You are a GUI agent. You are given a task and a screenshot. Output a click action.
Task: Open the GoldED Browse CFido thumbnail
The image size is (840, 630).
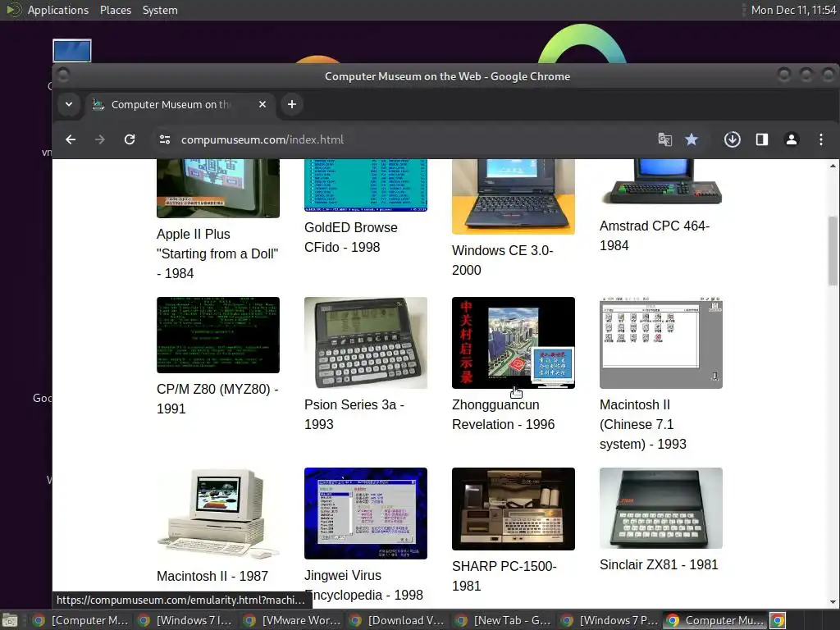(365, 185)
